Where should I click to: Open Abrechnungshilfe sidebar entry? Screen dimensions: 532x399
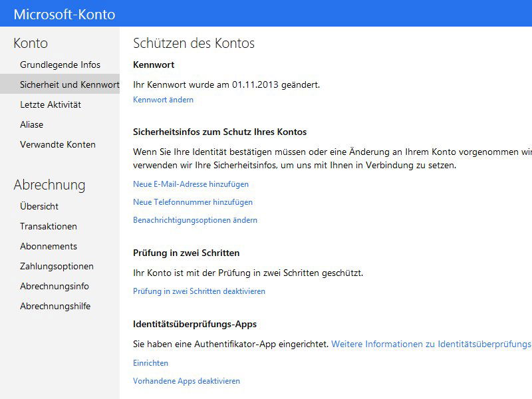tap(55, 307)
